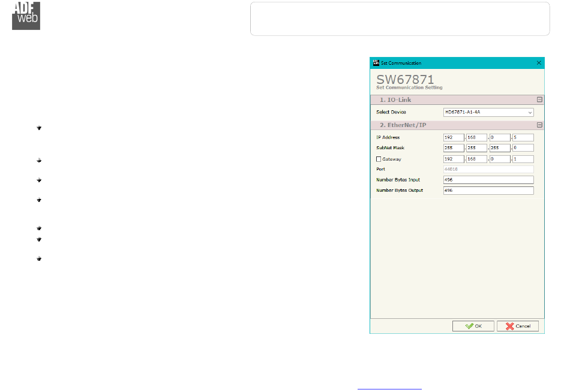The image size is (570, 392).
Task: Collapse the 1. IO-Link section
Action: tap(539, 99)
